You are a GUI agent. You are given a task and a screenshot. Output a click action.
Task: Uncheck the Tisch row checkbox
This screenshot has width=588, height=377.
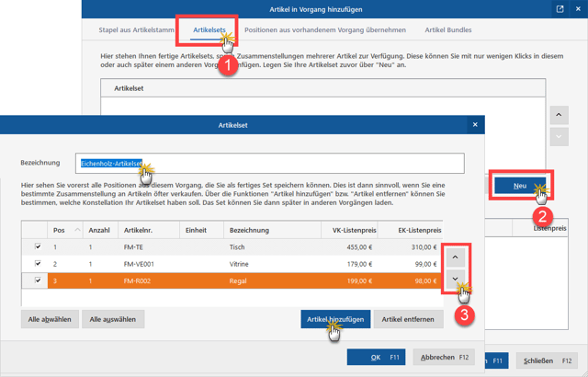point(38,247)
